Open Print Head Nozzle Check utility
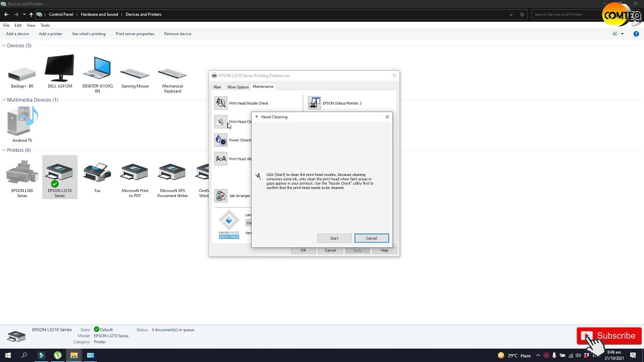 tap(221, 103)
